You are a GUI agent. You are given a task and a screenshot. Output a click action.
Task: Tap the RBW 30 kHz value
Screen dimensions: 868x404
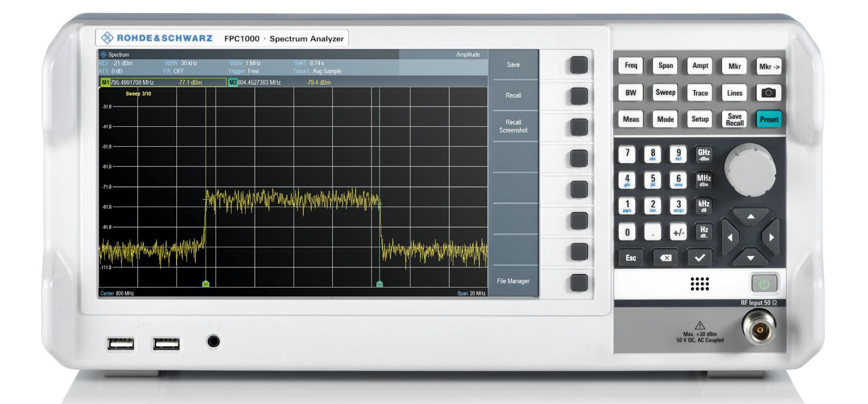(x=181, y=63)
